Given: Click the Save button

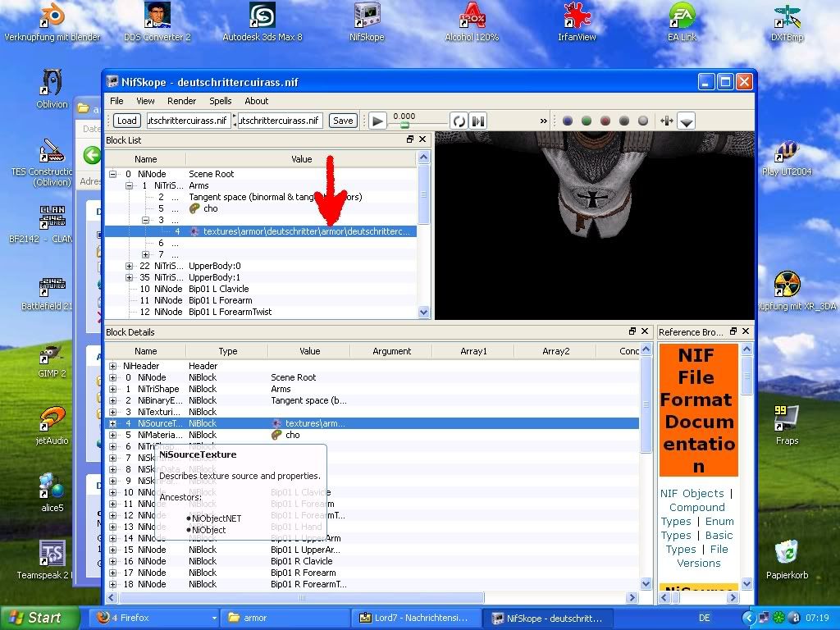Looking at the screenshot, I should [343, 121].
